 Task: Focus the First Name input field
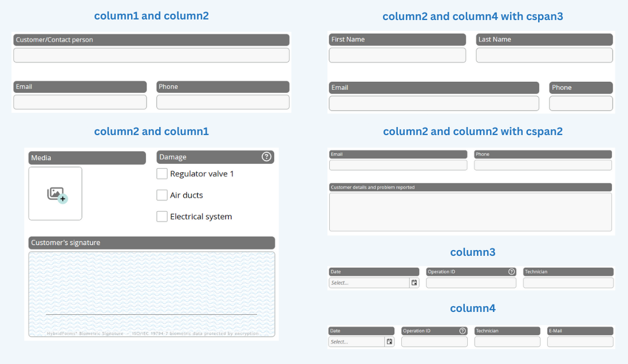pyautogui.click(x=397, y=56)
